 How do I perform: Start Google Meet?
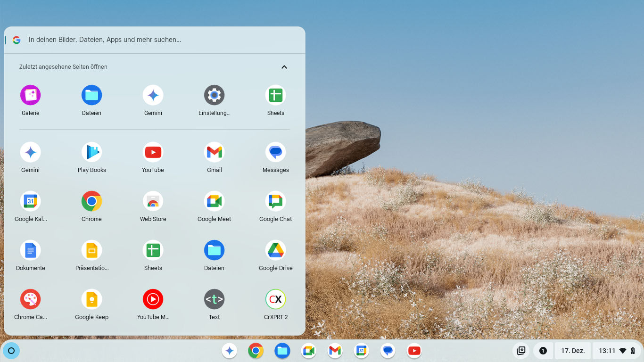(x=214, y=201)
